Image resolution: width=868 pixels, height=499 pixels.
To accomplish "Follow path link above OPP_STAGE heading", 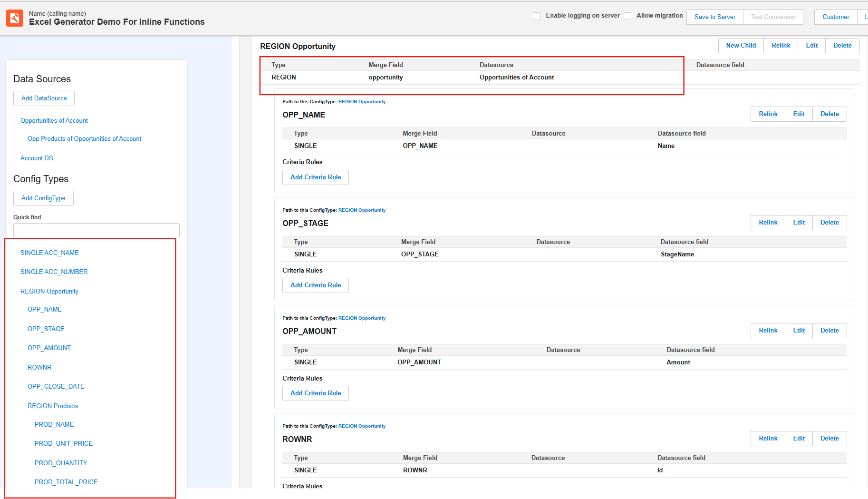I will click(362, 210).
